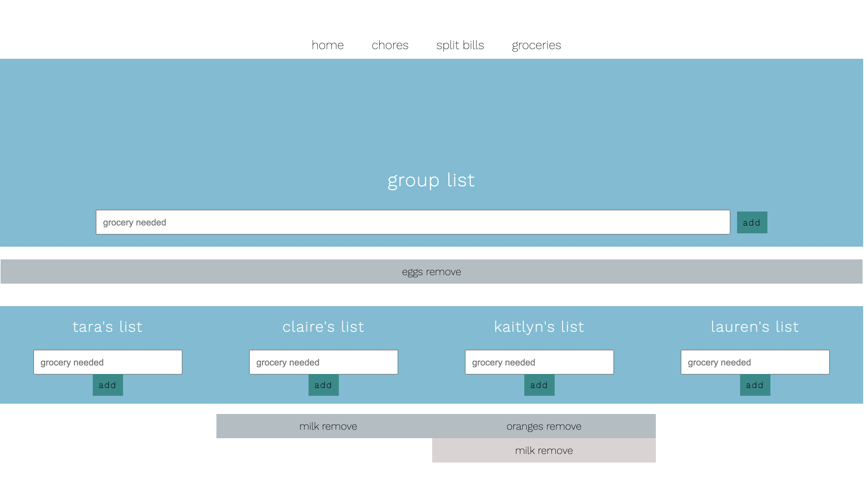
Task: Open the home nav link
Action: click(328, 45)
